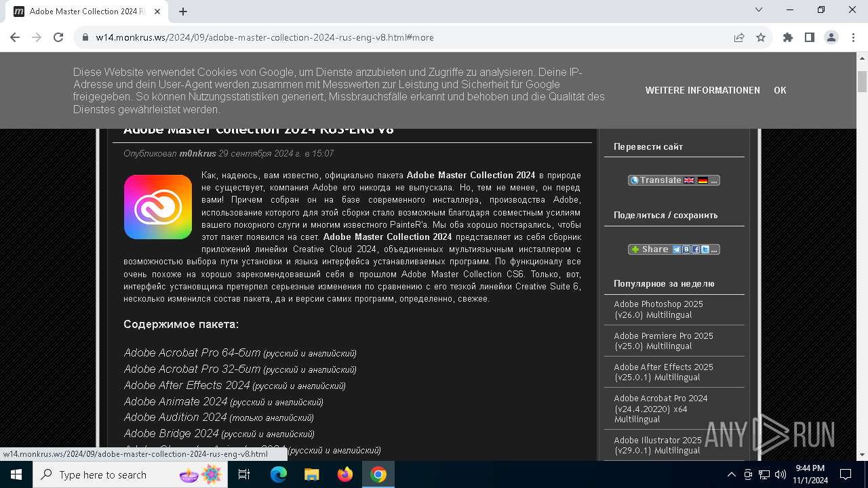868x488 pixels.
Task: Click sidebar heading Поделиться / сохранить
Action: tap(665, 215)
